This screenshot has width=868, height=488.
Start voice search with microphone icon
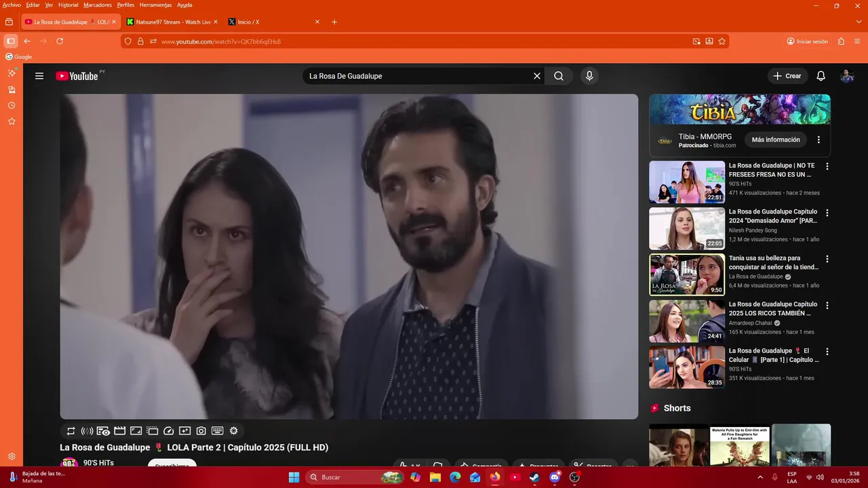[589, 76]
